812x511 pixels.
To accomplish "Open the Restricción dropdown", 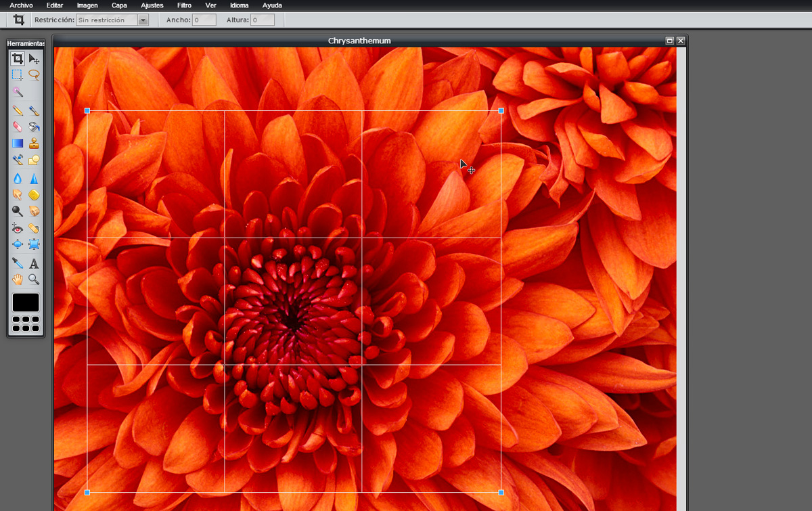I will click(112, 20).
